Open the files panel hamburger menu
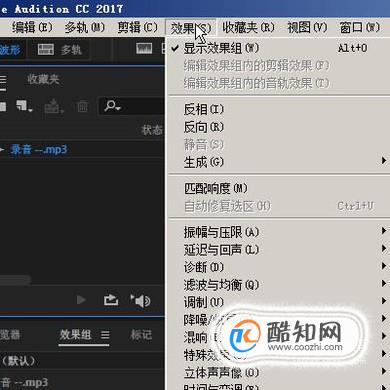390x390 pixels. coord(3,80)
